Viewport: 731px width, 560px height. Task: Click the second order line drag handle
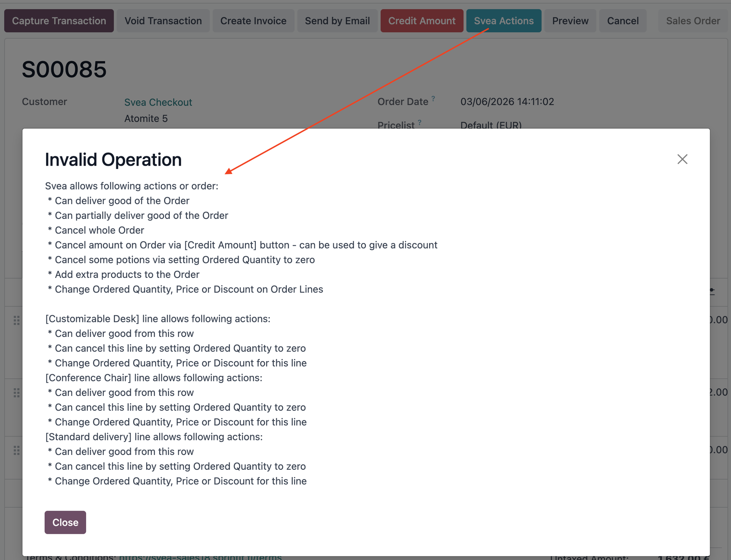[x=16, y=392]
